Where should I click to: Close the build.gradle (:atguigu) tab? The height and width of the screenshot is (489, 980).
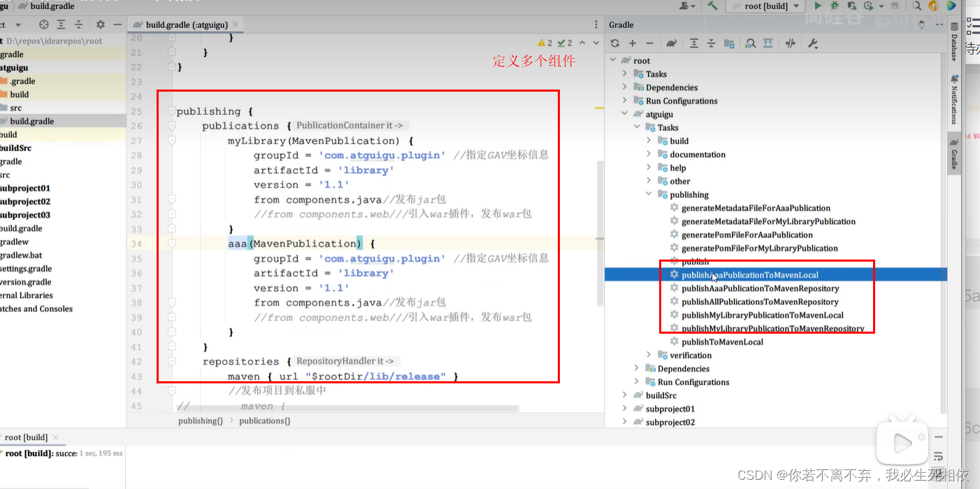[x=236, y=24]
